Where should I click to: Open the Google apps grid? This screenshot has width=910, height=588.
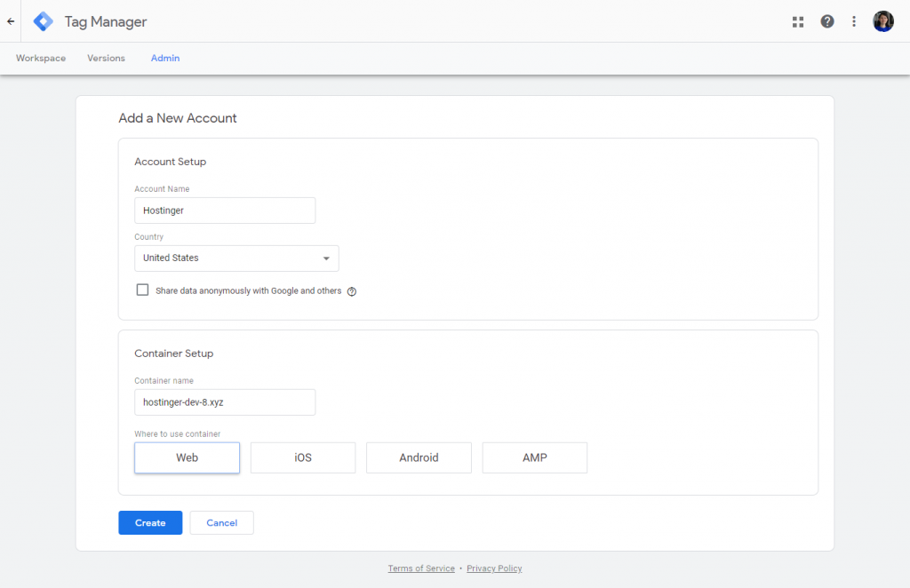pyautogui.click(x=798, y=21)
